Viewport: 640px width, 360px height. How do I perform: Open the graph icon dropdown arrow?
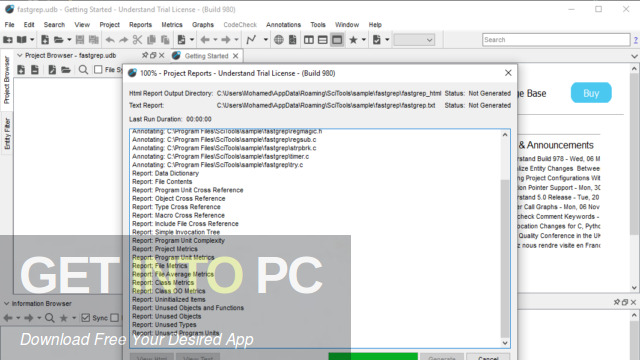click(x=265, y=40)
